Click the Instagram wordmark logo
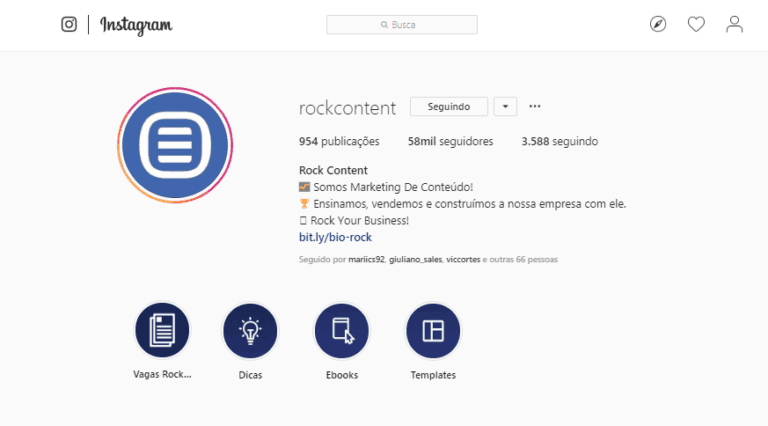Screen dimensions: 768x426 click(x=136, y=25)
